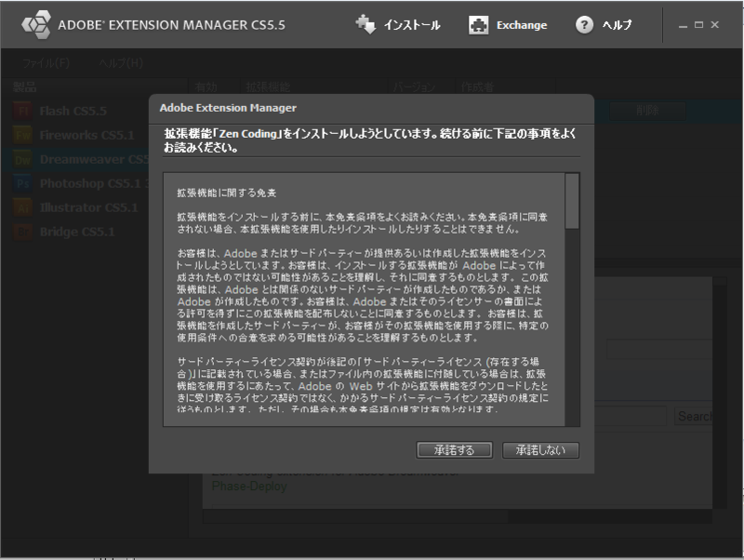Click the 削除 button
The image size is (744, 560).
647,110
